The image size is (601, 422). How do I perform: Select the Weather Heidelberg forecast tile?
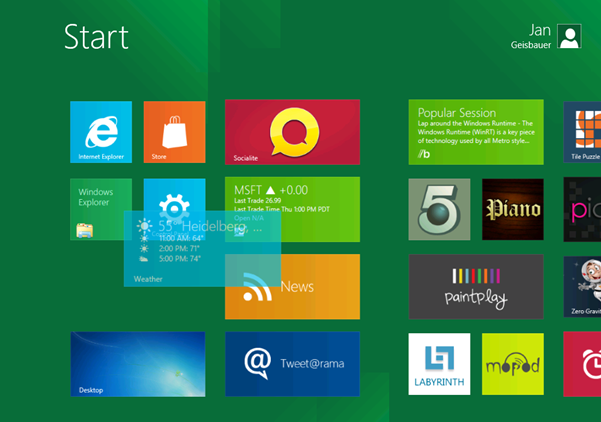click(202, 249)
